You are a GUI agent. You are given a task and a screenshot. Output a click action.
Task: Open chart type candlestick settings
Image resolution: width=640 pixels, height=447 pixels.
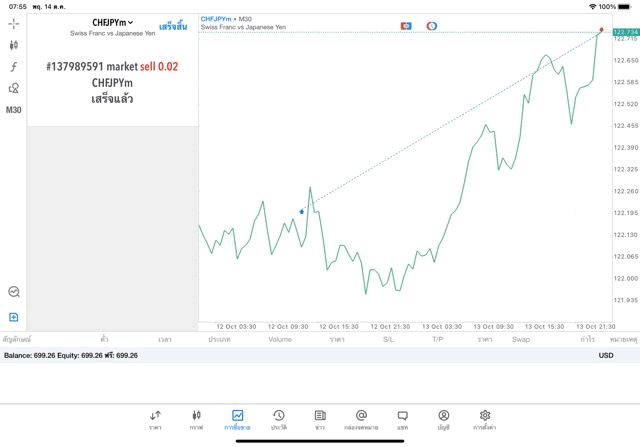14,45
